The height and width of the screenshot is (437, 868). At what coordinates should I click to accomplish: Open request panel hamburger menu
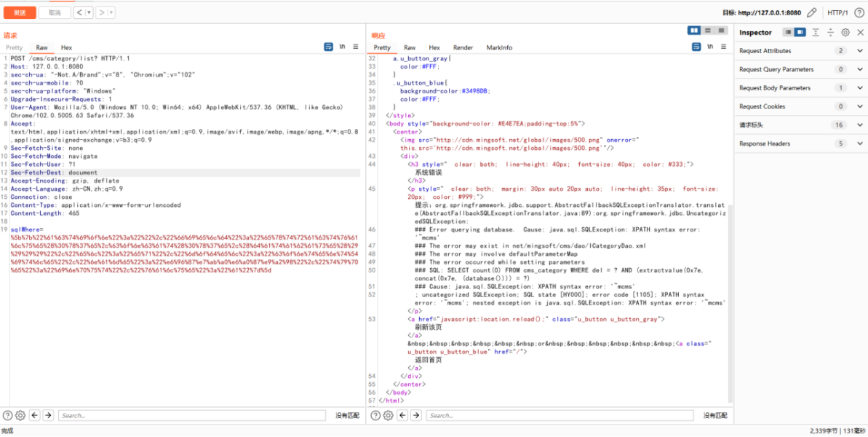click(356, 47)
